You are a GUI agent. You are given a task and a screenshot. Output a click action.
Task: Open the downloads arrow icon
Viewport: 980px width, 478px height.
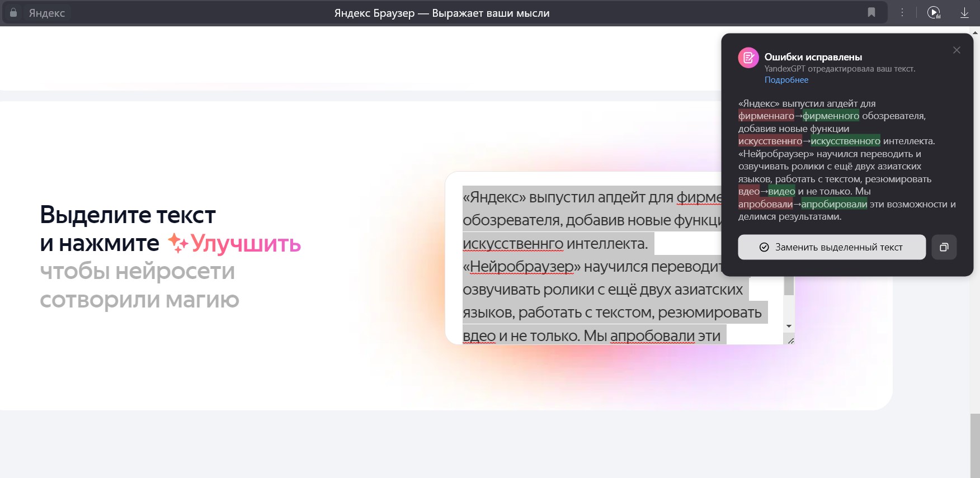(x=964, y=12)
